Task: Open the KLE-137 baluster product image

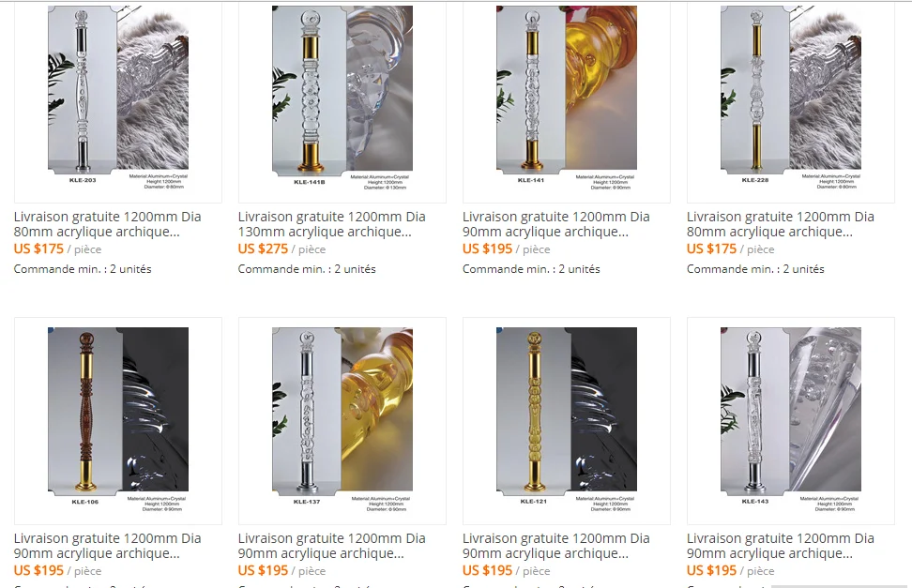Action: pos(342,420)
